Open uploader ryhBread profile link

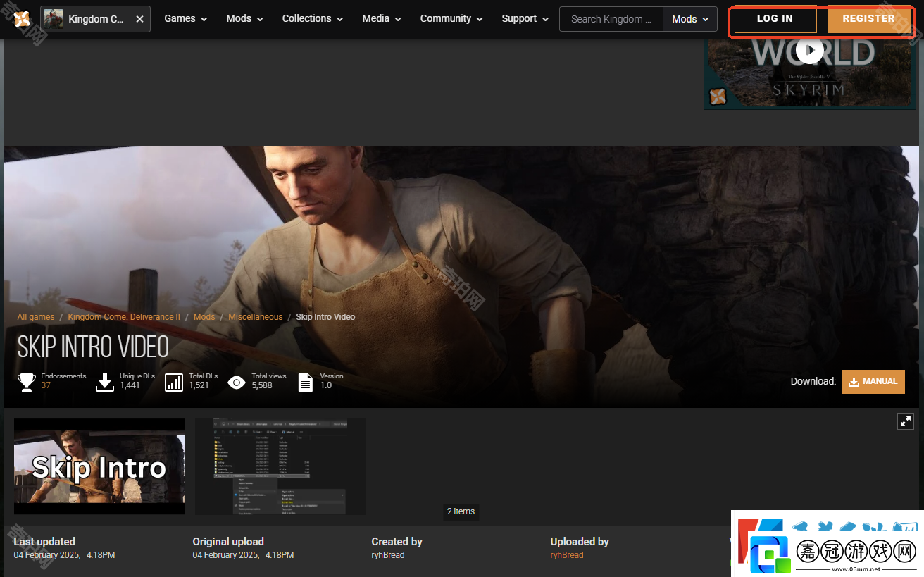pos(567,555)
